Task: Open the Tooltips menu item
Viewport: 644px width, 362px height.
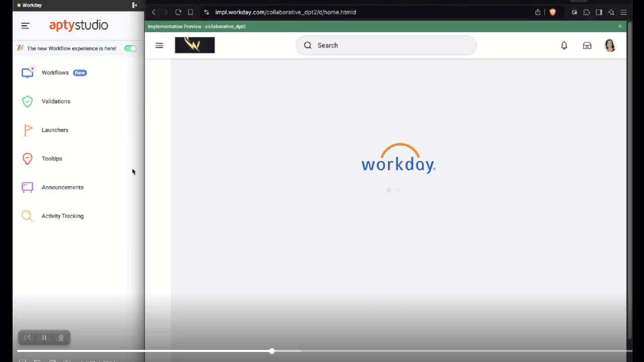Action: coord(52,159)
